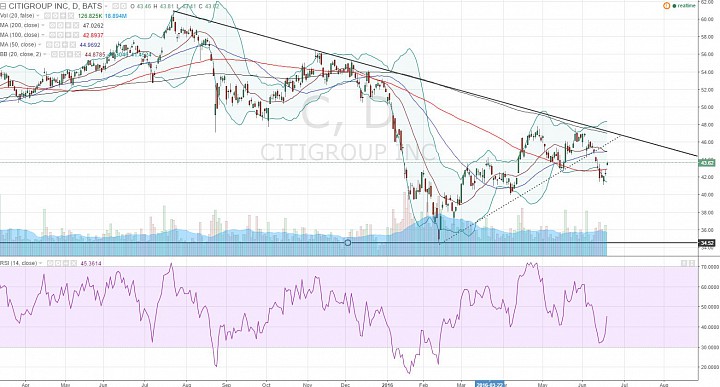Click the CITIGROUP INC, D, BATS title text
The image size is (720, 387).
click(x=55, y=6)
